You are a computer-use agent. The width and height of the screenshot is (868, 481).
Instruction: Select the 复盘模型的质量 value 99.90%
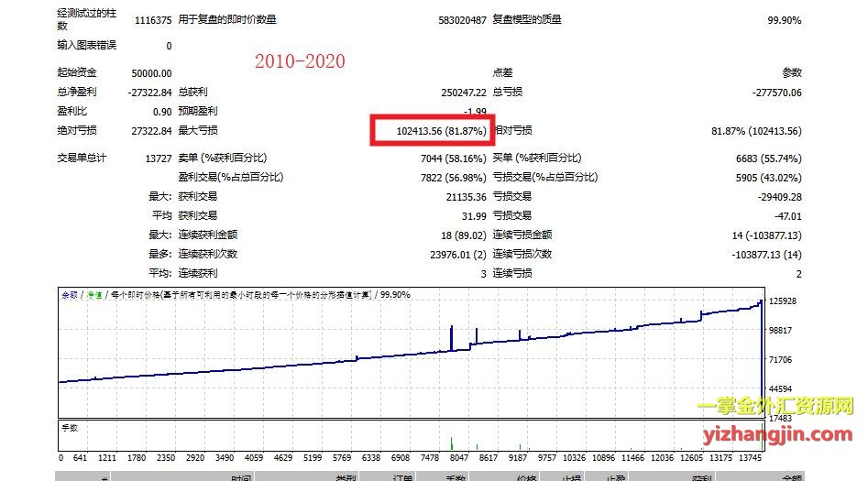coord(784,19)
